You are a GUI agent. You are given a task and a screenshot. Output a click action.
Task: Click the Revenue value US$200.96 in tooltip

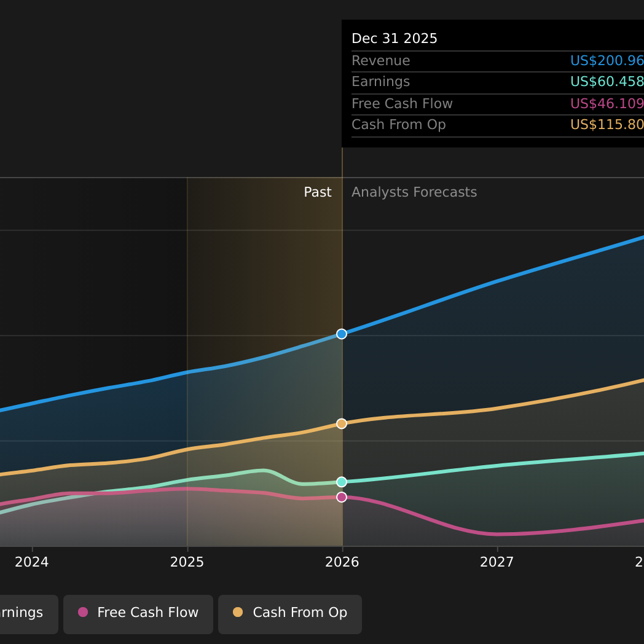click(607, 61)
